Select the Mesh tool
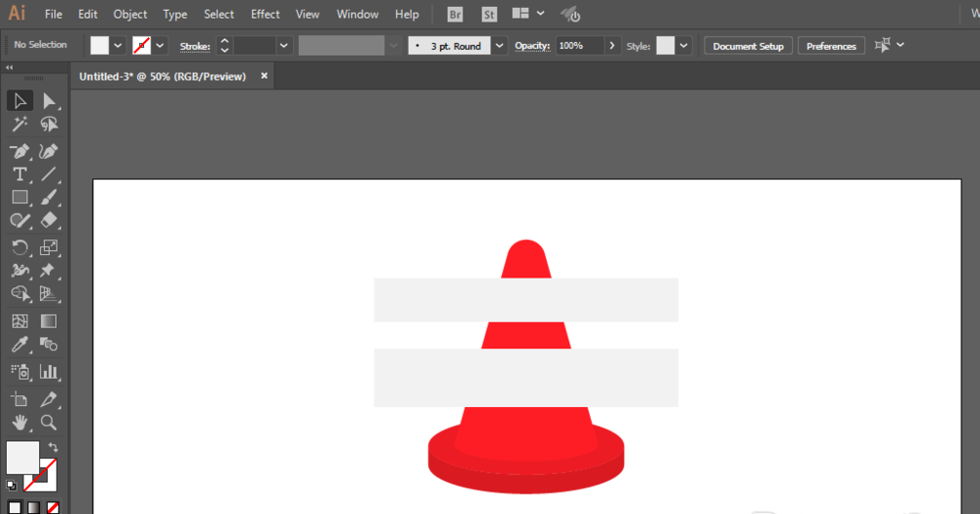This screenshot has height=514, width=980. (x=20, y=322)
